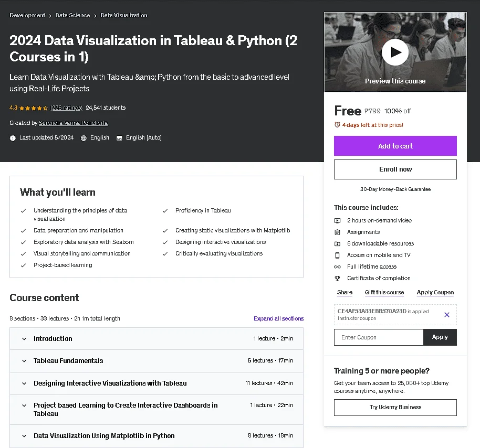The height and width of the screenshot is (448, 480).
Task: Click checkmark beside Data preparation and manipulation
Action: point(23,231)
